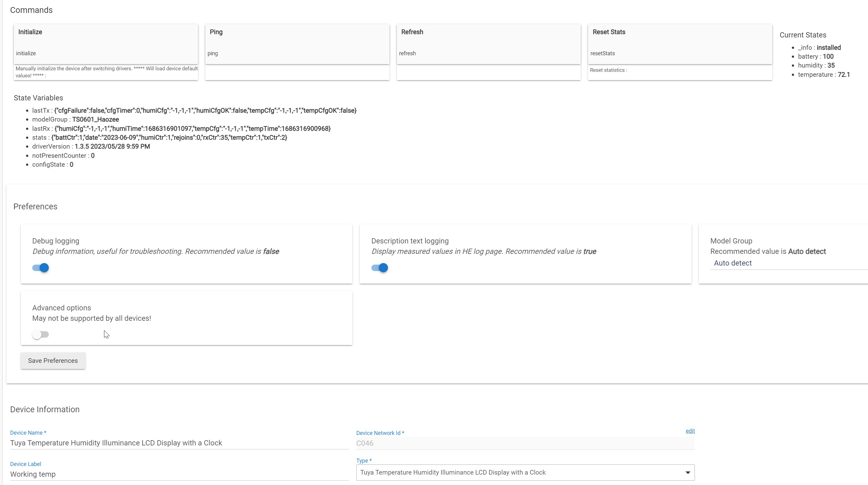The image size is (868, 485).
Task: Click notPresentCounter state variable
Action: click(63, 156)
